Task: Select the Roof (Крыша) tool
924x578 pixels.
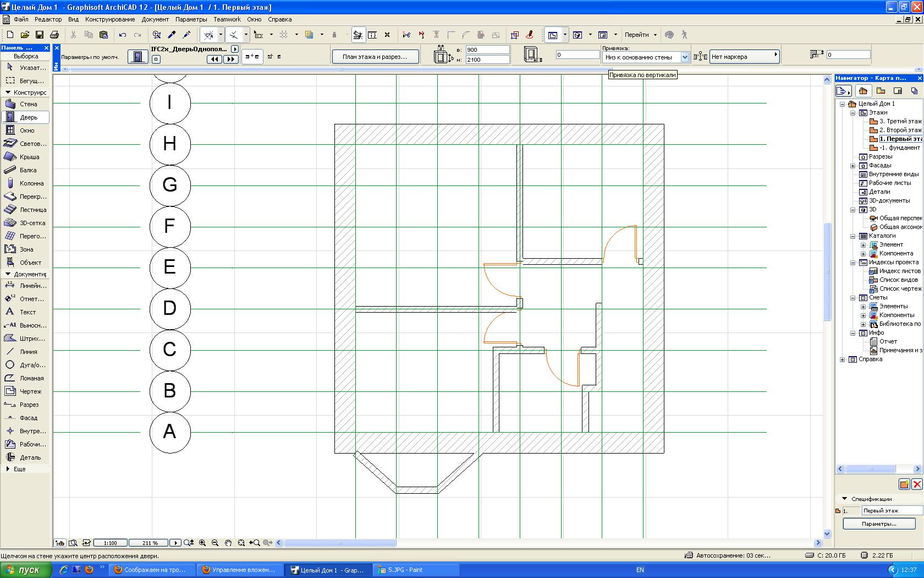Action: [25, 157]
